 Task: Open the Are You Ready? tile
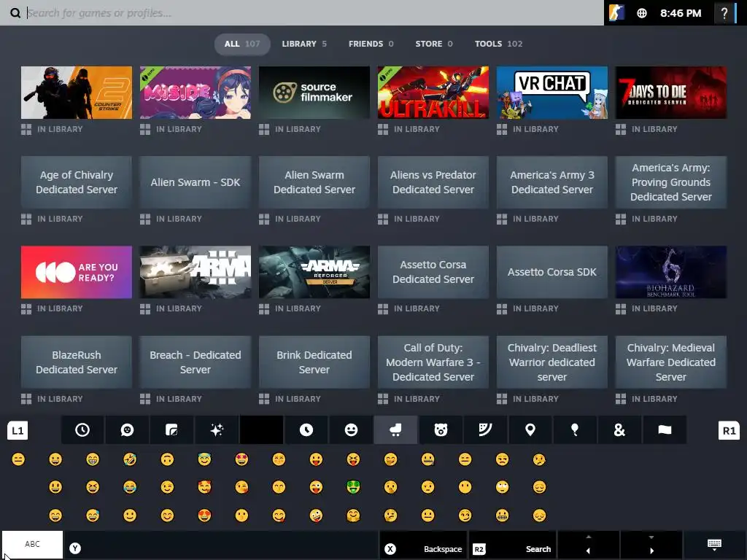click(76, 272)
